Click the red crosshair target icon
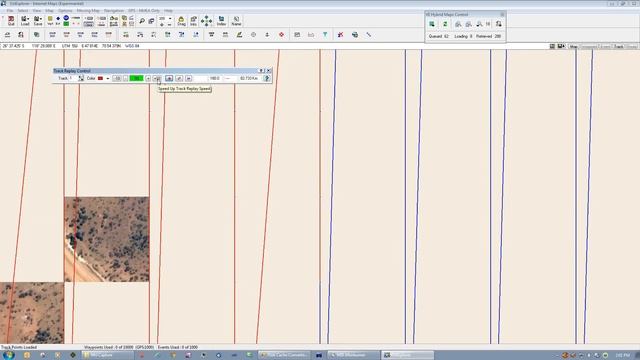Image resolution: width=640 pixels, height=360 pixels. pos(281,35)
